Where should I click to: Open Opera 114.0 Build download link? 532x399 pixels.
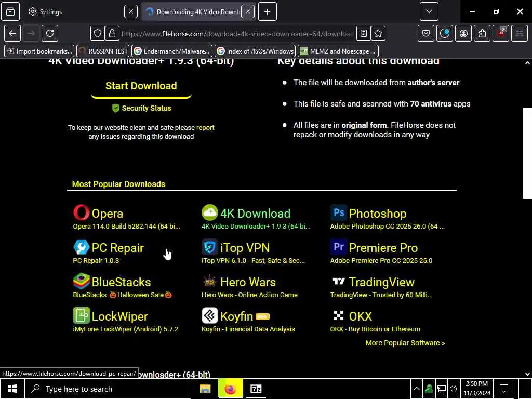click(127, 227)
